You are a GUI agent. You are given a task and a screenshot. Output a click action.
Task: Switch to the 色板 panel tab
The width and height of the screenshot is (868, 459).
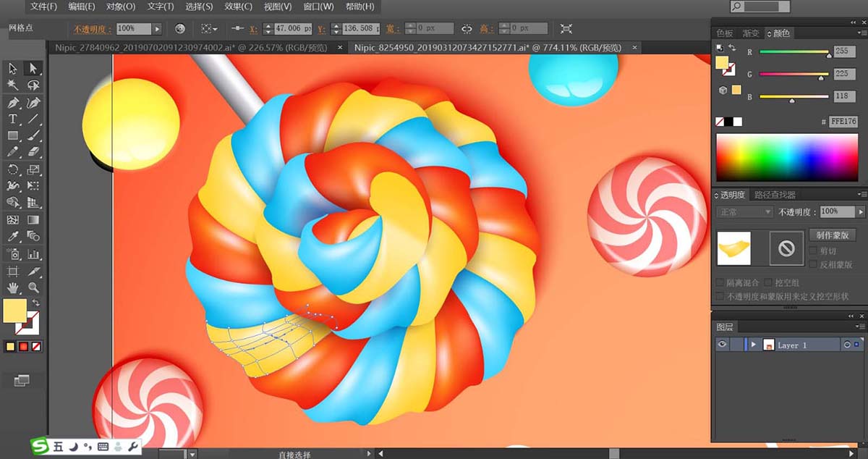(x=725, y=33)
